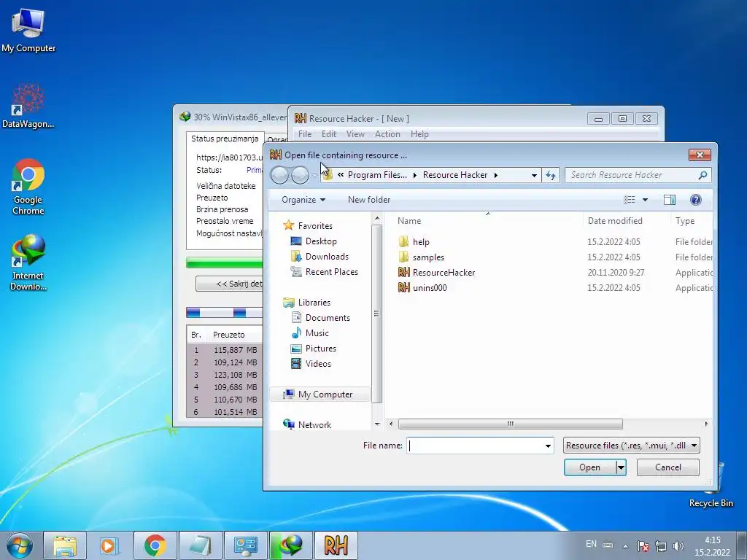Select the ResourceHacker application icon
The width and height of the screenshot is (747, 560).
[x=403, y=273]
